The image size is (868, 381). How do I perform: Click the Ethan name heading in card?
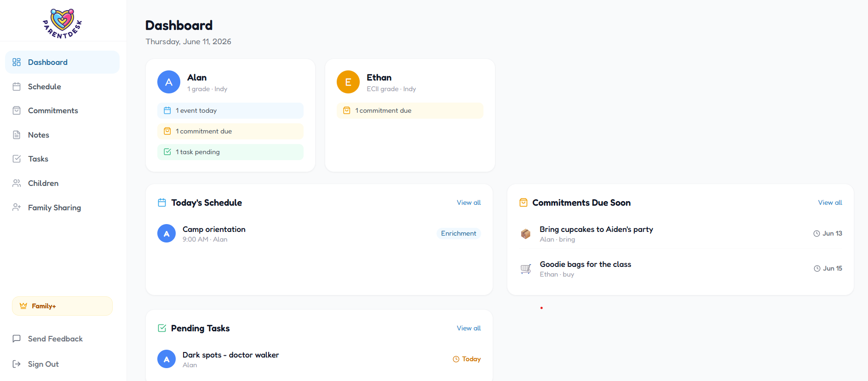tap(379, 77)
